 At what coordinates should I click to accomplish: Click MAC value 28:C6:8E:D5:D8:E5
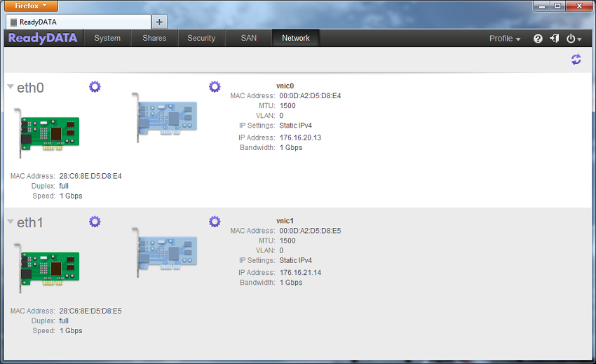coord(90,311)
